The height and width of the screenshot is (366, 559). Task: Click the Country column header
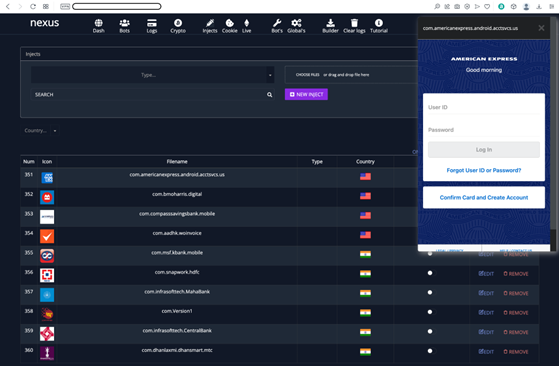[x=365, y=162]
